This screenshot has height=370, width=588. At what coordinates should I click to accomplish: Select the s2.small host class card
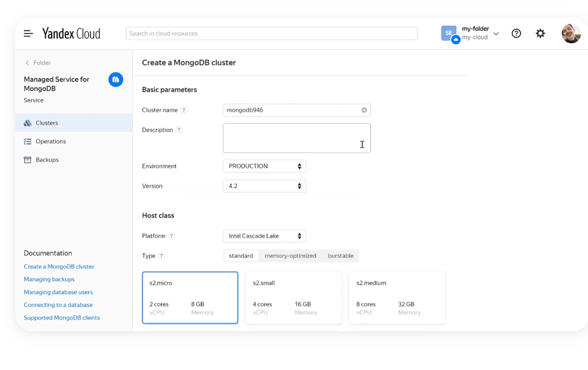tap(293, 297)
